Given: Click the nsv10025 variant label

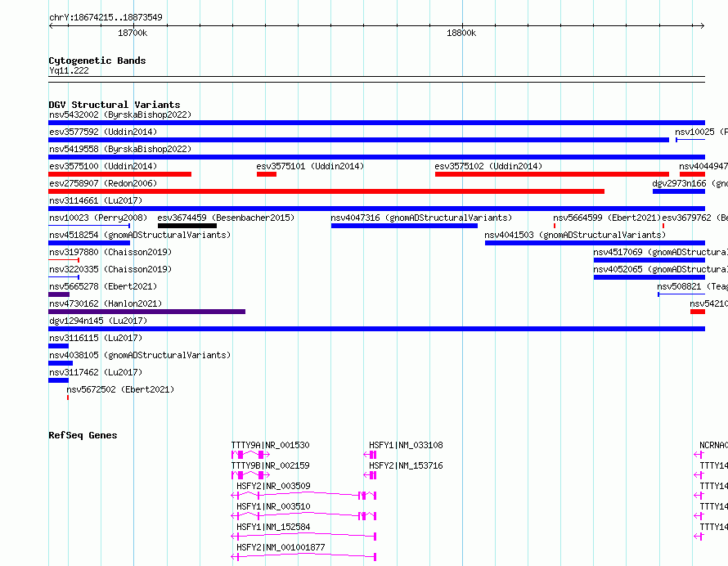Looking at the screenshot, I should point(701,132).
